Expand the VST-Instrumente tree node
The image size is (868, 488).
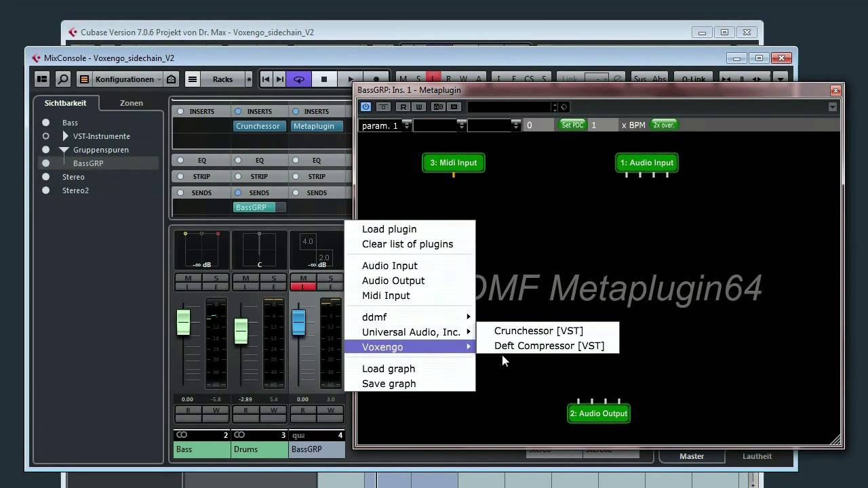65,136
